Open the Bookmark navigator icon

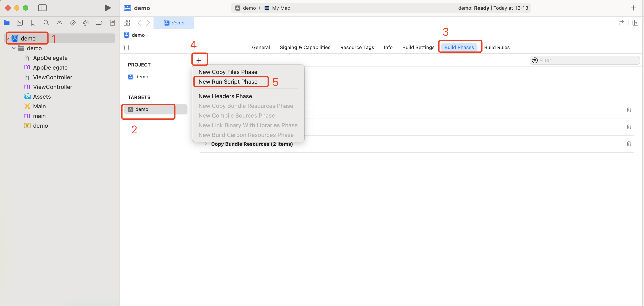(33, 23)
